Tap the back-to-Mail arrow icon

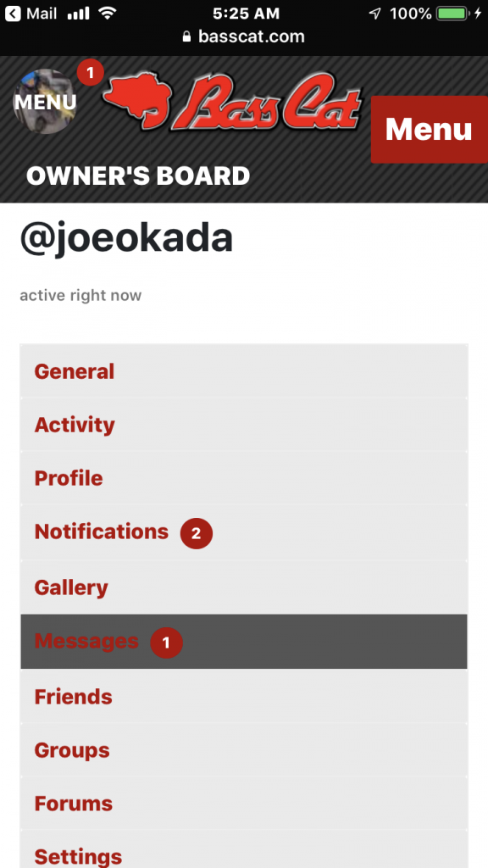pos(12,14)
